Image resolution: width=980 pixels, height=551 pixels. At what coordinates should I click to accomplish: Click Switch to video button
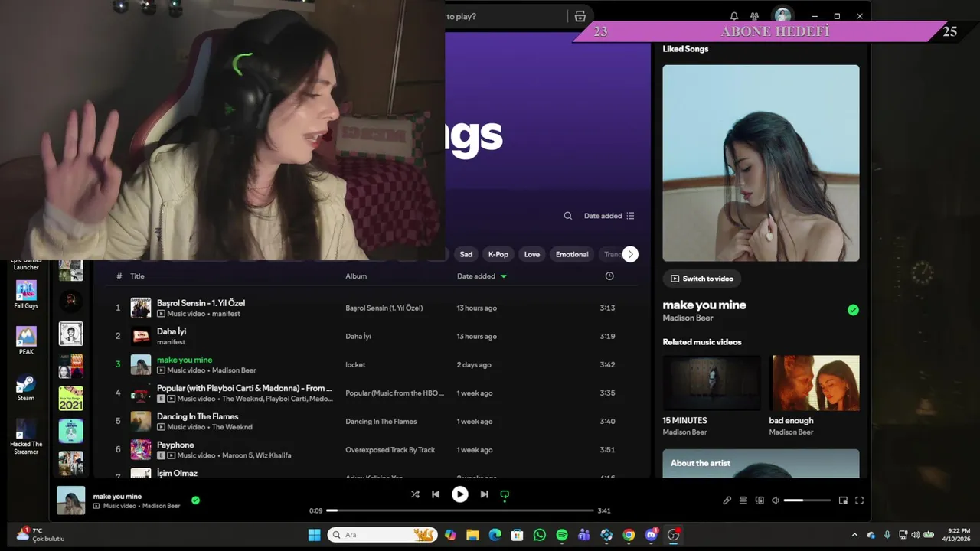(x=702, y=279)
